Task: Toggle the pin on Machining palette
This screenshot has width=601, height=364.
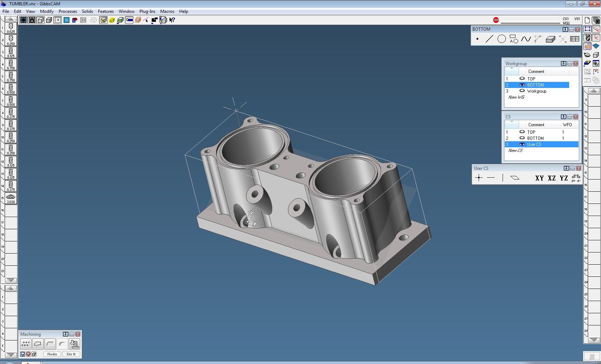Action: click(x=65, y=334)
